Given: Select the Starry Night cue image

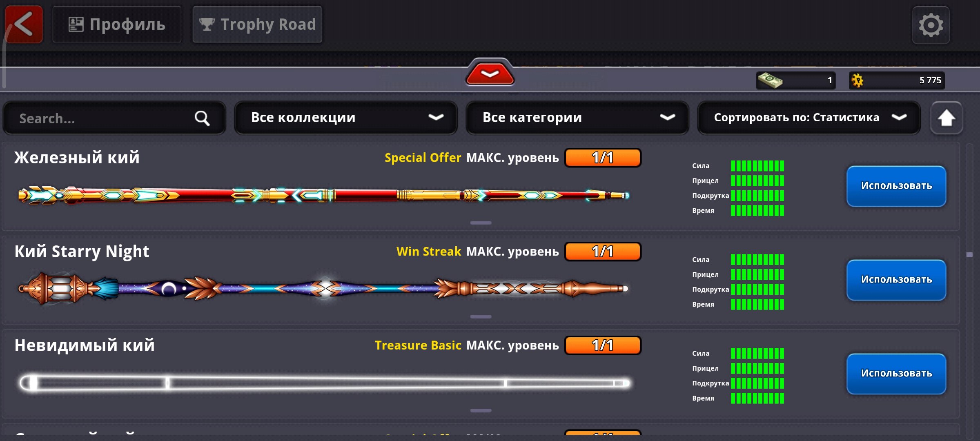Looking at the screenshot, I should click(323, 289).
